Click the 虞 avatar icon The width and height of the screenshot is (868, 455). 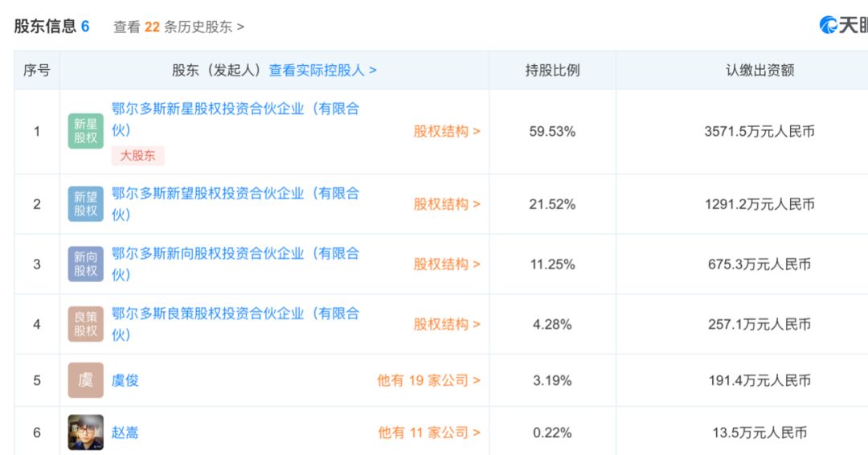tap(86, 380)
